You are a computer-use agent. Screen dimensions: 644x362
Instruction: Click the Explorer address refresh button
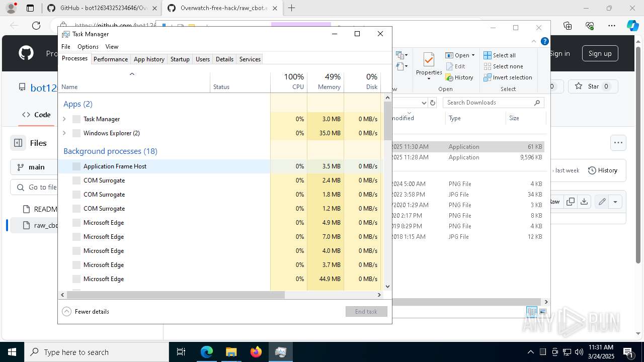point(433,103)
